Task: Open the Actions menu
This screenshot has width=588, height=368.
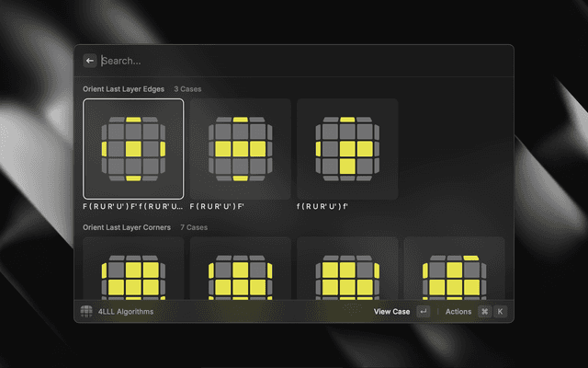Action: [x=458, y=312]
